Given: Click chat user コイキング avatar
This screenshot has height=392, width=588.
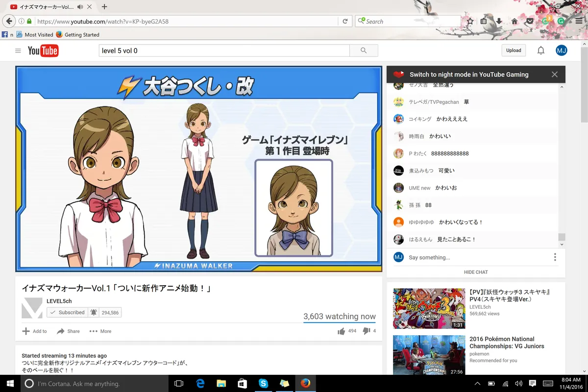Looking at the screenshot, I should (x=398, y=119).
